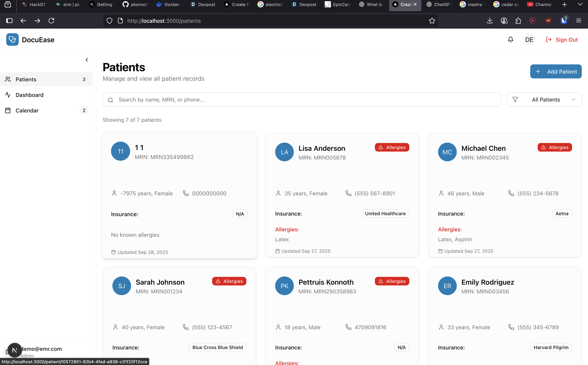588x365 pixels.
Task: Click the uBlock Origin shield icon
Action: 548,21
